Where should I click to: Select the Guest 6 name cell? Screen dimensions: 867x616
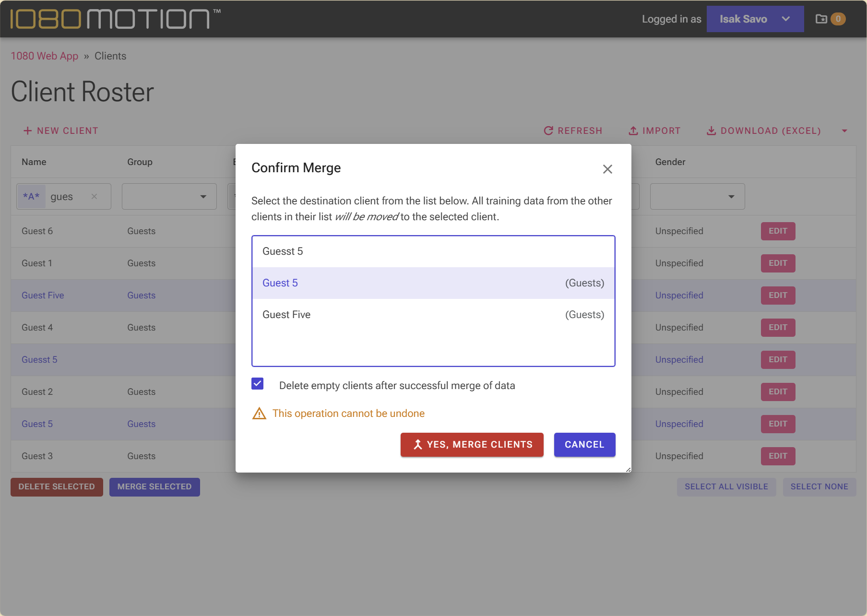coord(37,231)
